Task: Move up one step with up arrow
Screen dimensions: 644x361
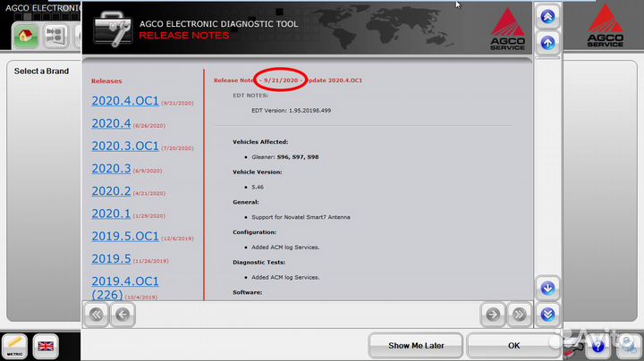Action: click(x=547, y=43)
